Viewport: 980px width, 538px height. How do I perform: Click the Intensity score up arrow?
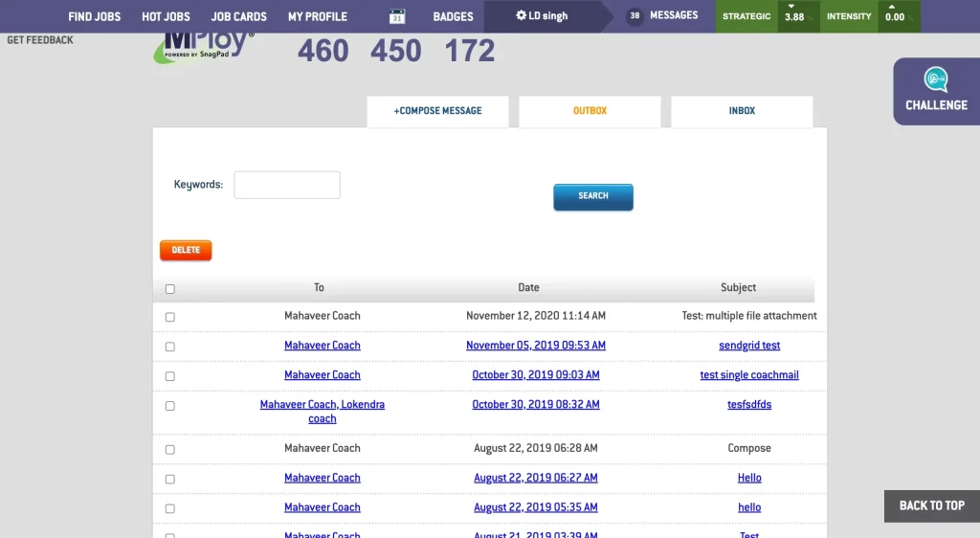click(x=892, y=7)
